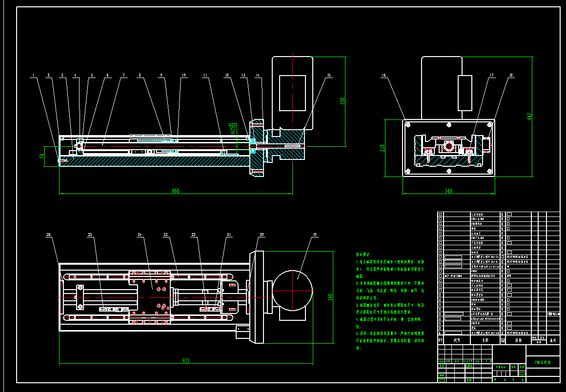Click part balloon number 23
This screenshot has width=566, height=392.
[166, 235]
